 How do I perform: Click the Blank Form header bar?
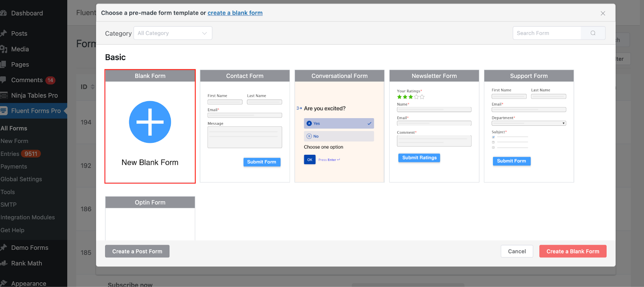click(150, 76)
